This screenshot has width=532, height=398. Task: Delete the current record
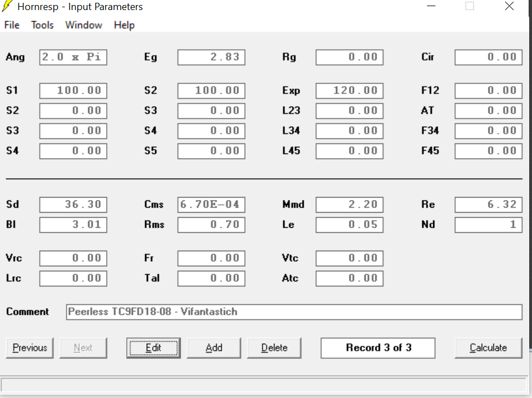(x=274, y=348)
